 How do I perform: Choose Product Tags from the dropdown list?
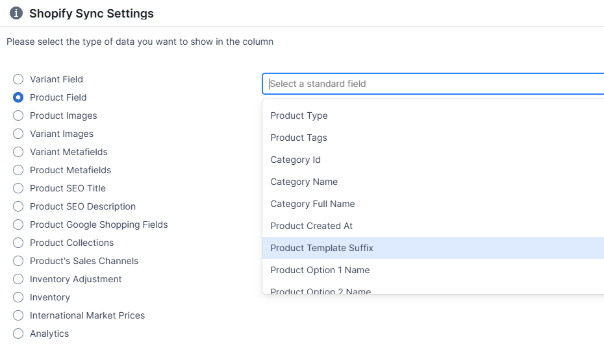coord(433,138)
